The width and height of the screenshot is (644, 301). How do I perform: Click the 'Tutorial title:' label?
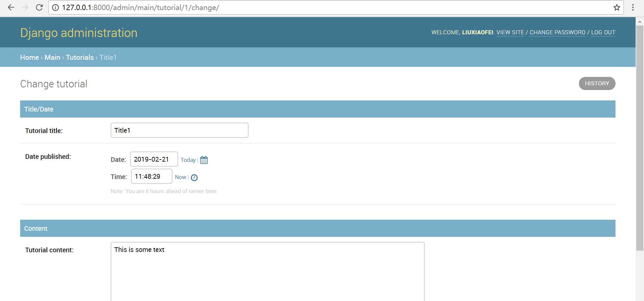click(x=44, y=131)
